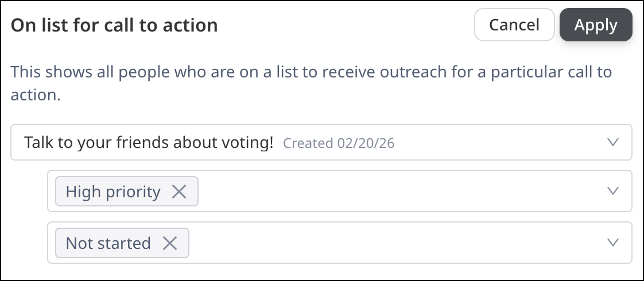Click the Apply button

tap(596, 25)
